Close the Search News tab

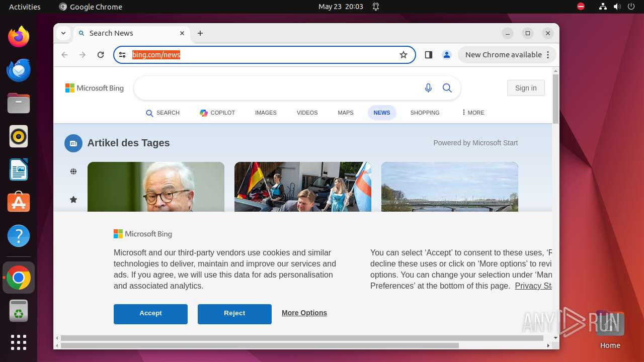182,33
